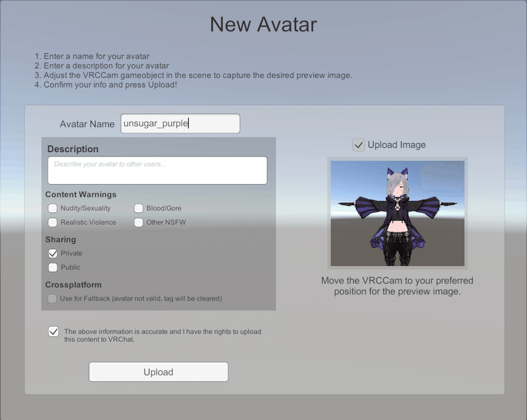Enable the Blood/Gore content warning
Image resolution: width=527 pixels, height=420 pixels.
pyautogui.click(x=139, y=208)
